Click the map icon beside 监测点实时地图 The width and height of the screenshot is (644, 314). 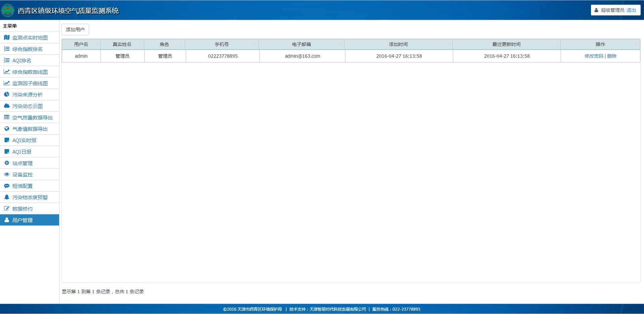click(x=7, y=38)
